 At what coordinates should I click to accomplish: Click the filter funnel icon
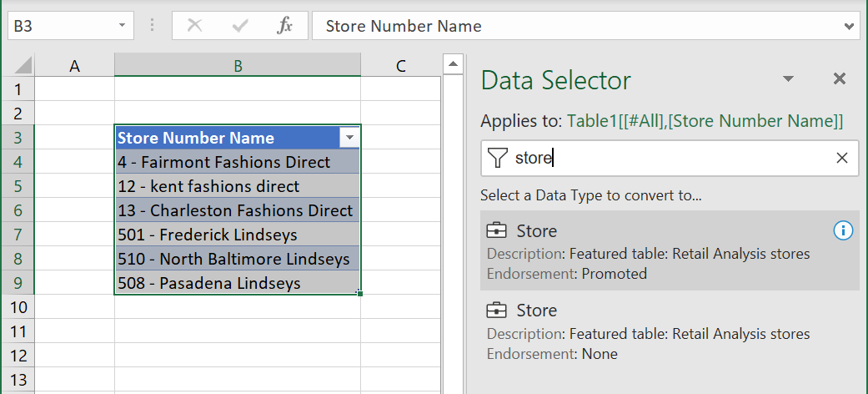click(497, 158)
